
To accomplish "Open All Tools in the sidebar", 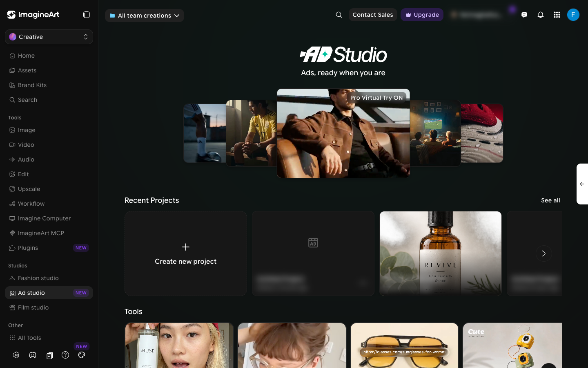I will tap(49, 338).
